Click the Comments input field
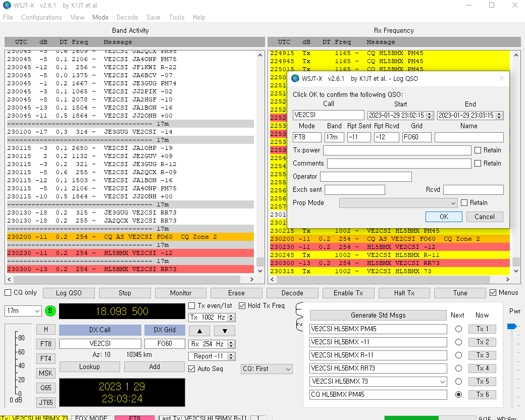Screen dimensions: 525x420 tap(399, 164)
